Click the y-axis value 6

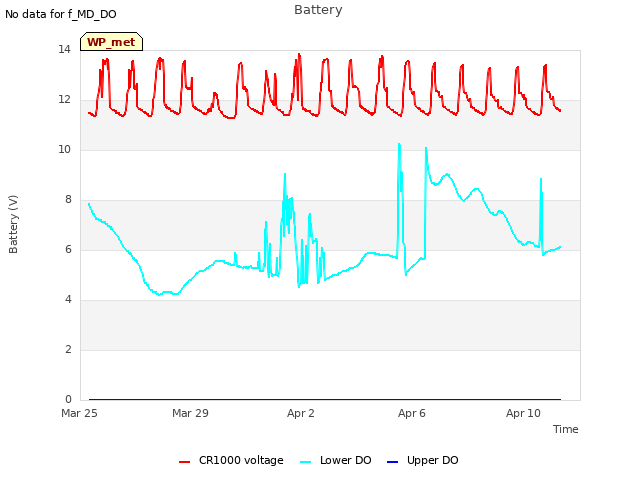pyautogui.click(x=68, y=250)
